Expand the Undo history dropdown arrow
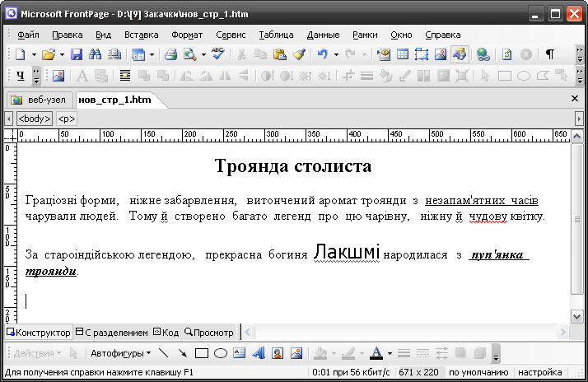 (x=336, y=54)
